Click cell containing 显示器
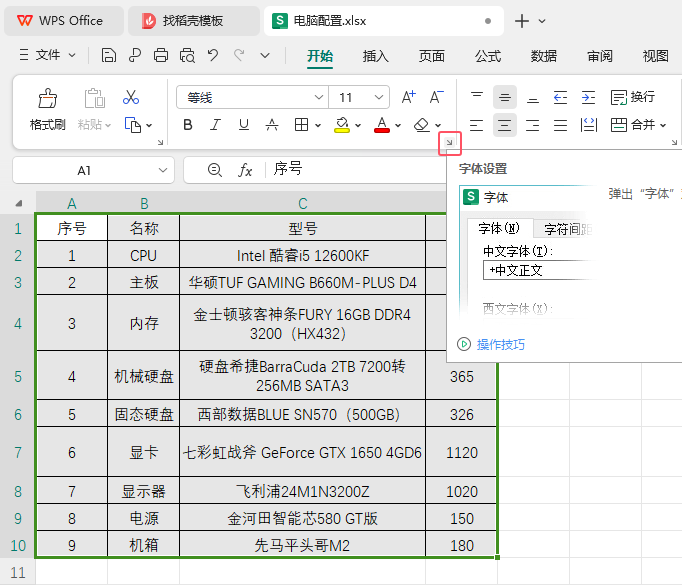The image size is (682, 585). click(144, 491)
